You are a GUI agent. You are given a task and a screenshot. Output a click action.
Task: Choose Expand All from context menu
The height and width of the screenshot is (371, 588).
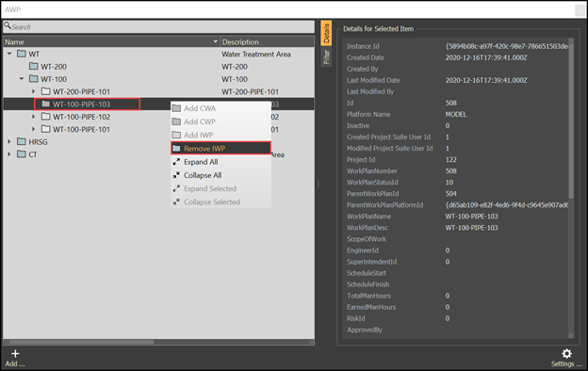pos(220,162)
